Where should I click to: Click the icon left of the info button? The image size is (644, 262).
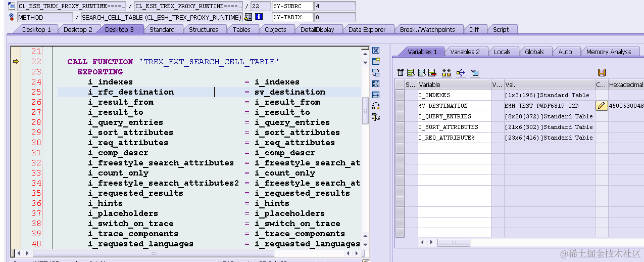[248, 17]
